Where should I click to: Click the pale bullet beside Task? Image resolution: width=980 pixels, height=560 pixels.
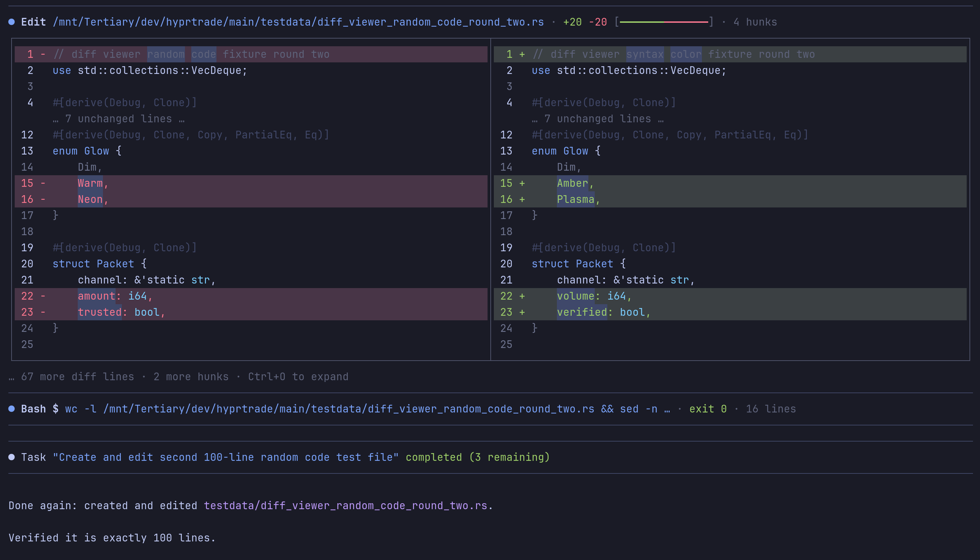(x=12, y=457)
